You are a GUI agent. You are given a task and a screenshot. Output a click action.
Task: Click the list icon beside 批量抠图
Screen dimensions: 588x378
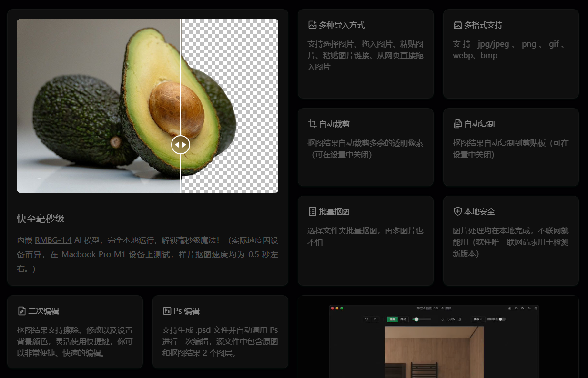313,211
